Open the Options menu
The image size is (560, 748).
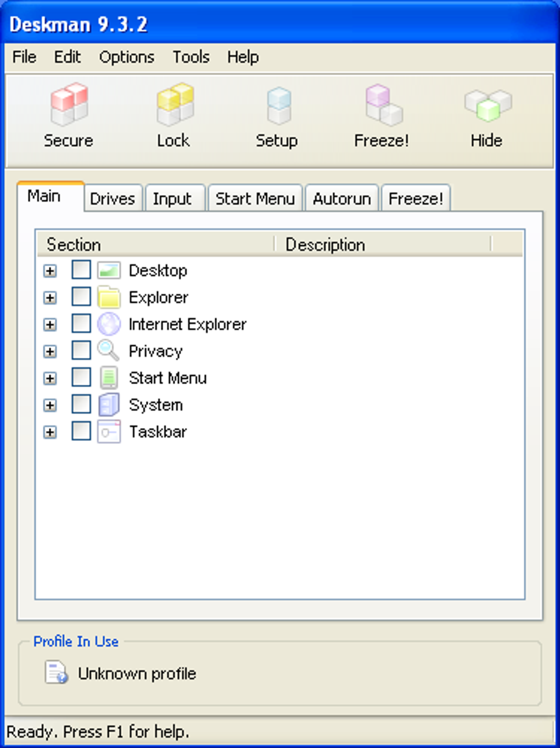126,57
